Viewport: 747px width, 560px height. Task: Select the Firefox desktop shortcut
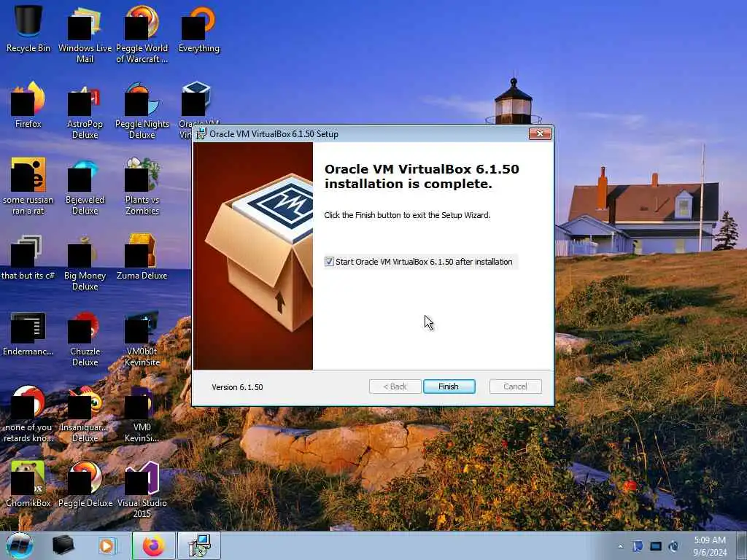[x=28, y=105]
